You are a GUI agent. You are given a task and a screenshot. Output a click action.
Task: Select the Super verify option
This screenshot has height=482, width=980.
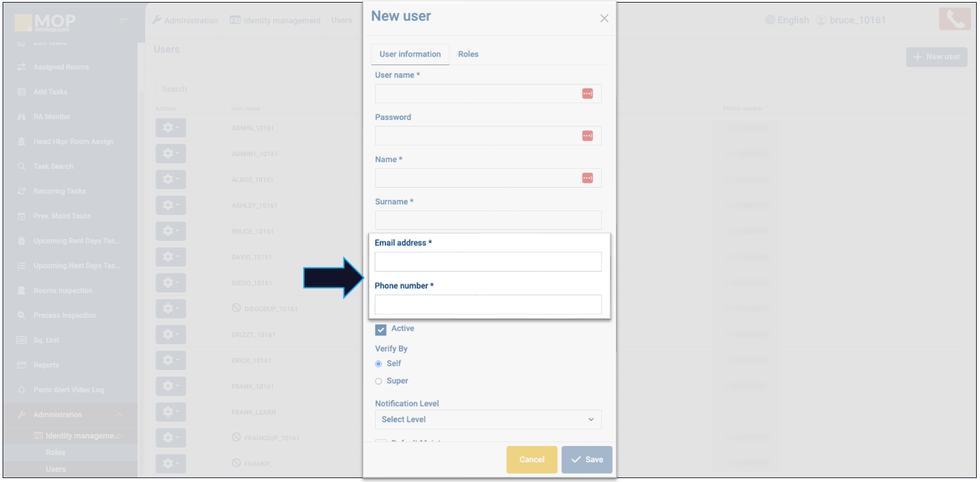click(x=379, y=382)
